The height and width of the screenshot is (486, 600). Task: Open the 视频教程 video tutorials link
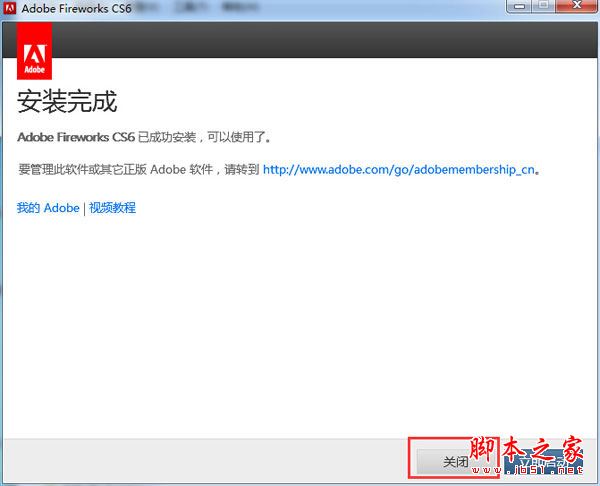[112, 208]
